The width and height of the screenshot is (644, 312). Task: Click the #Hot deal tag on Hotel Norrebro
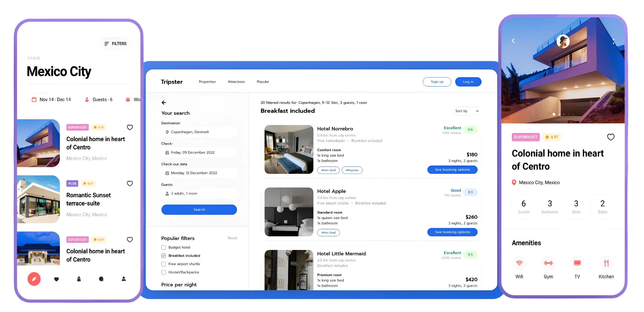pos(328,170)
